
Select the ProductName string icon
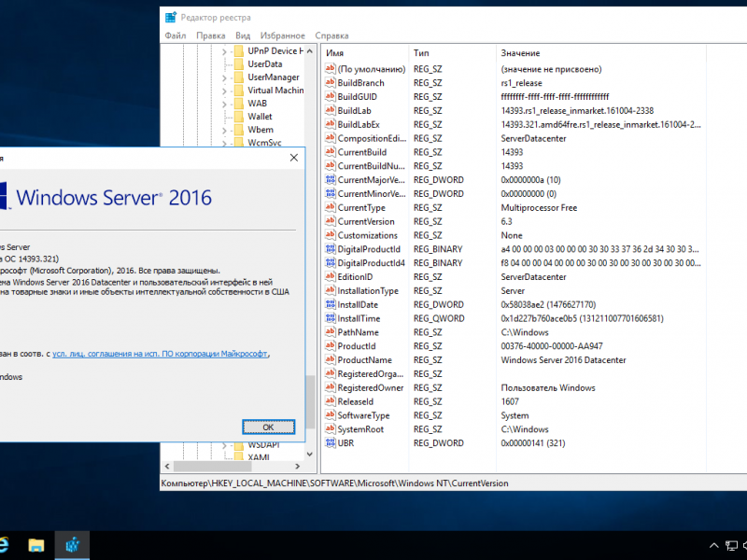pos(331,359)
